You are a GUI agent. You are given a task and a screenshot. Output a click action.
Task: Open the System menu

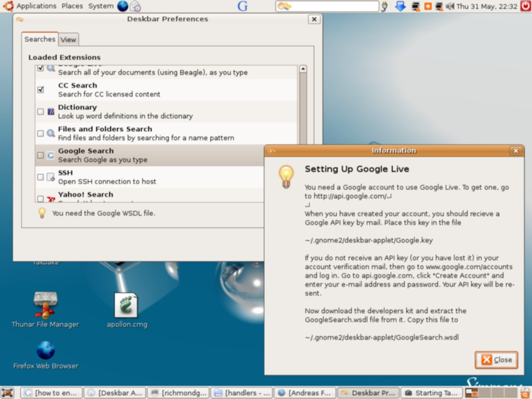pos(101,6)
